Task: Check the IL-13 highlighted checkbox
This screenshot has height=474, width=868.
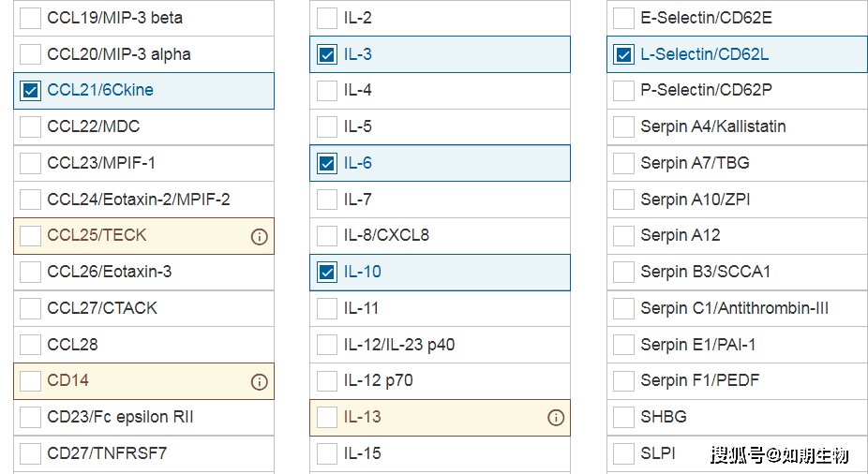Action: coord(326,417)
